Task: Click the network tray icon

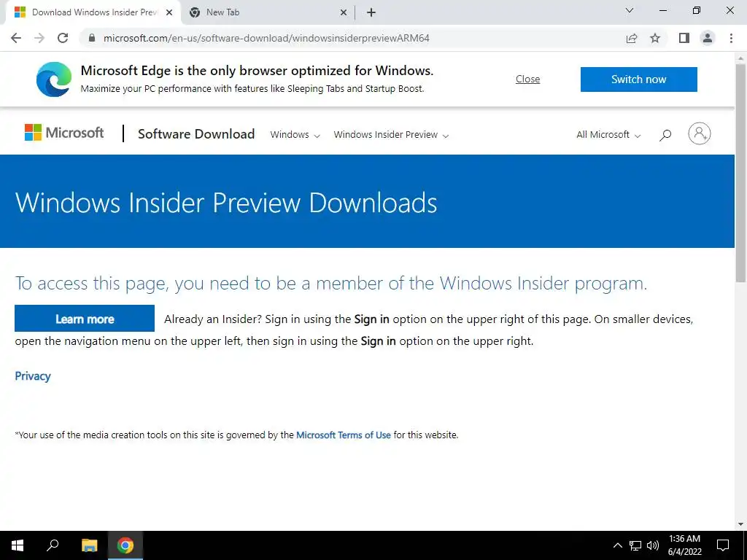Action: (635, 545)
